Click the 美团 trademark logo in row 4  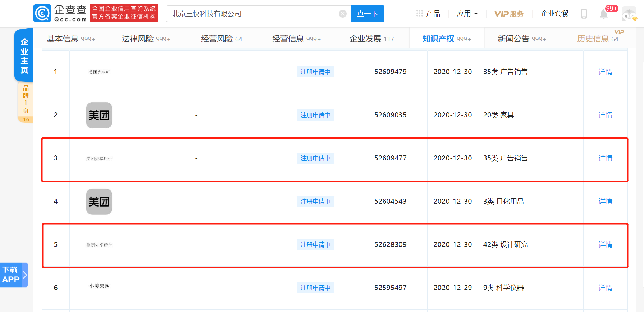99,202
